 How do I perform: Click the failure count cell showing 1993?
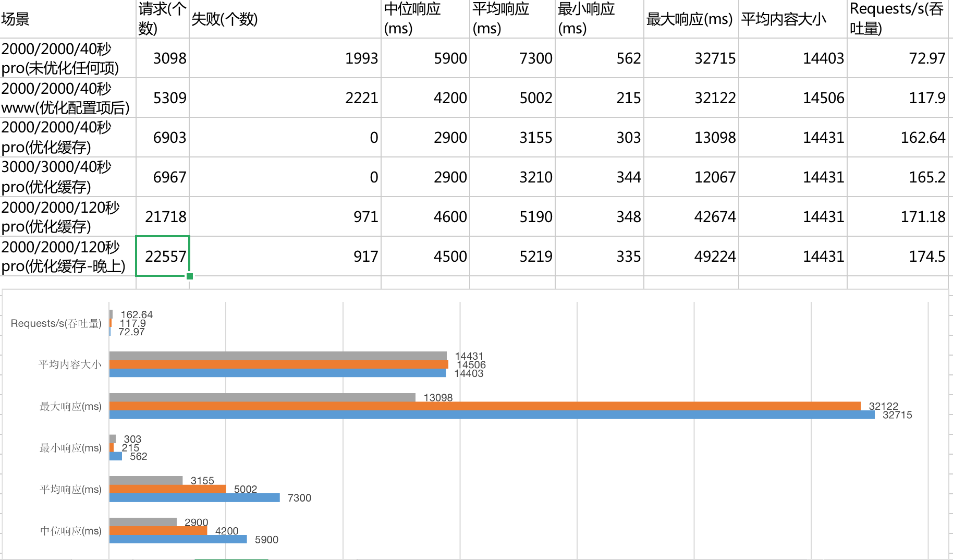[285, 58]
